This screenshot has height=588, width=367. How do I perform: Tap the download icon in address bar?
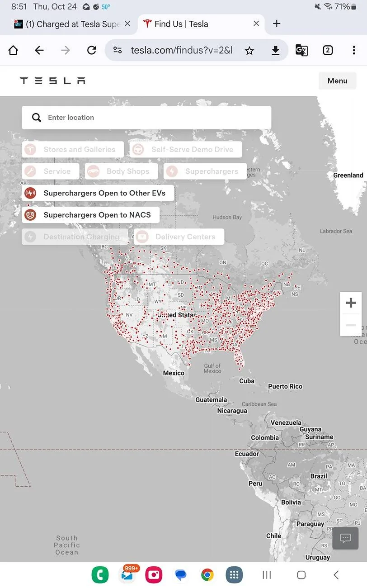coord(275,51)
